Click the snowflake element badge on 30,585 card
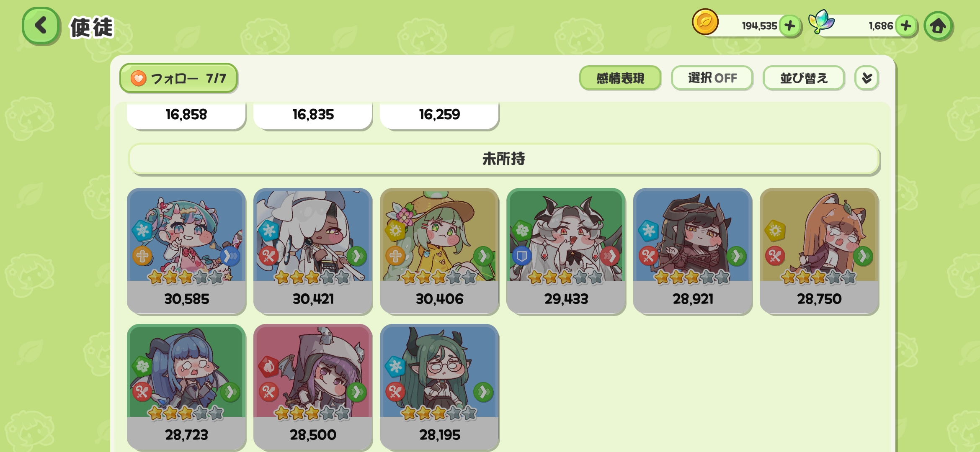 click(x=142, y=230)
